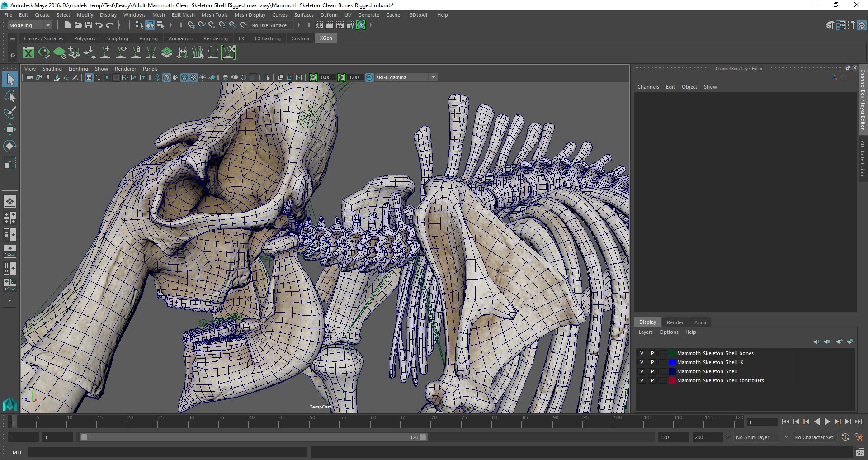
Task: Save the current scene
Action: point(88,25)
